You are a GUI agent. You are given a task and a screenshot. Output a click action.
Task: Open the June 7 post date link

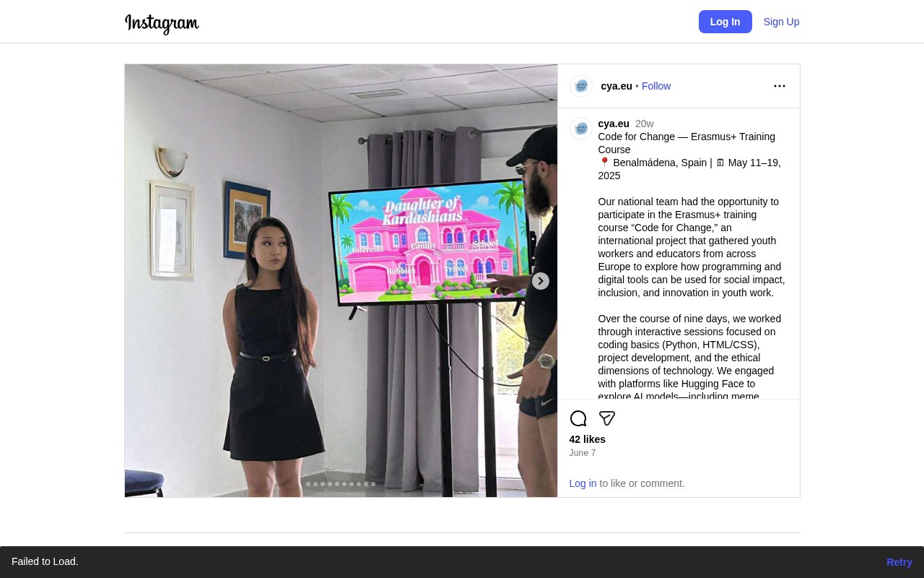pos(583,453)
